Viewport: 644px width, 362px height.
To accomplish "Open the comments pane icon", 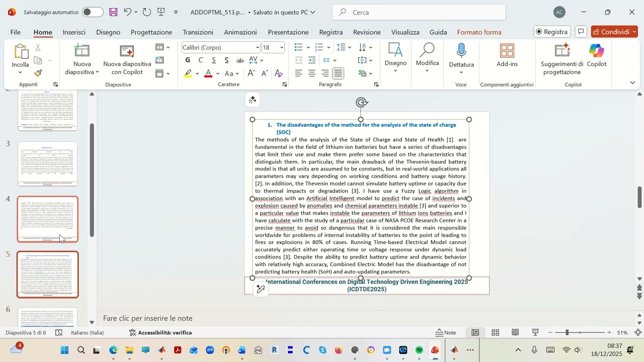I will coord(581,32).
